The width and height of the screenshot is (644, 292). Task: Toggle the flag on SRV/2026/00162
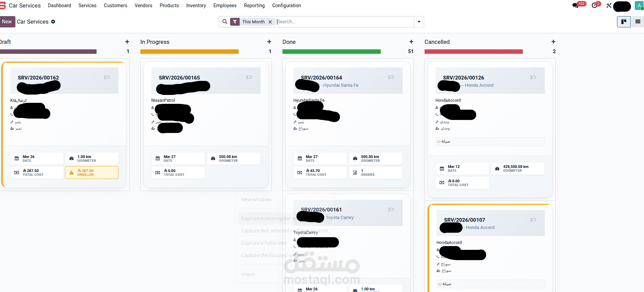[x=107, y=77]
